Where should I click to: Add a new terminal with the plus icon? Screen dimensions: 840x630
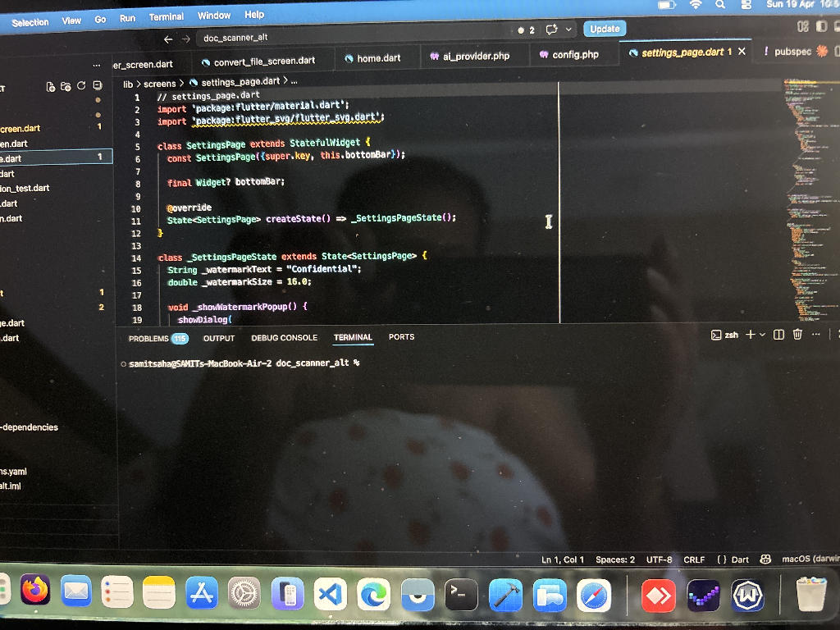coord(750,335)
